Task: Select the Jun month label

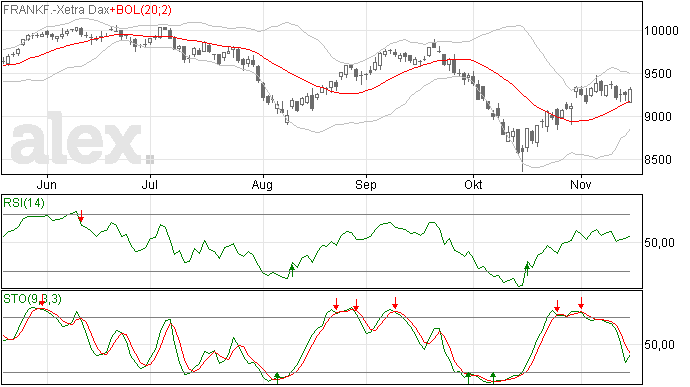Action: (x=47, y=184)
